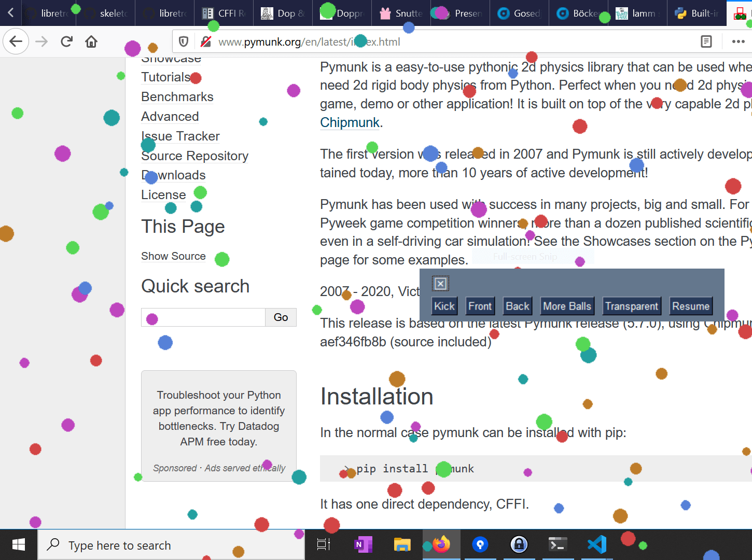Screen dimensions: 752x560
Task: Click the pip install code block
Action: (x=536, y=469)
